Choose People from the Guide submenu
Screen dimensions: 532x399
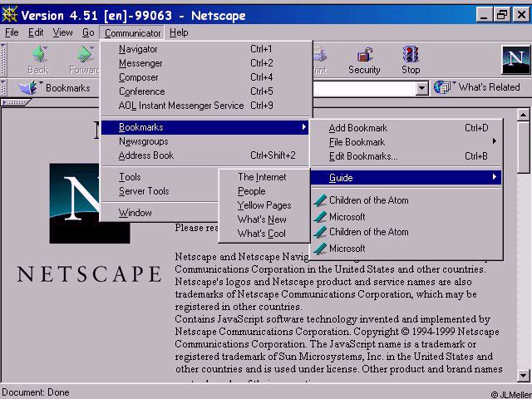[264, 191]
